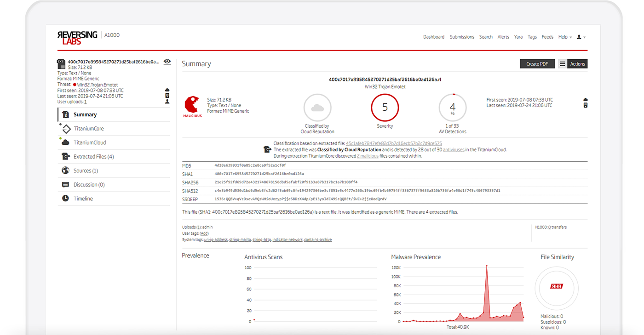Viewport: 644px width, 335px height.
Task: Toggle the eye icon beside the file hash
Action: [x=167, y=62]
